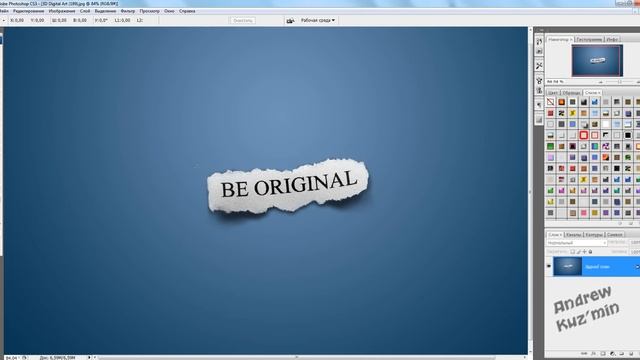Viewport: 640px width, 360px height.
Task: Create new style icon in the Styles panel
Action: pyautogui.click(x=631, y=223)
